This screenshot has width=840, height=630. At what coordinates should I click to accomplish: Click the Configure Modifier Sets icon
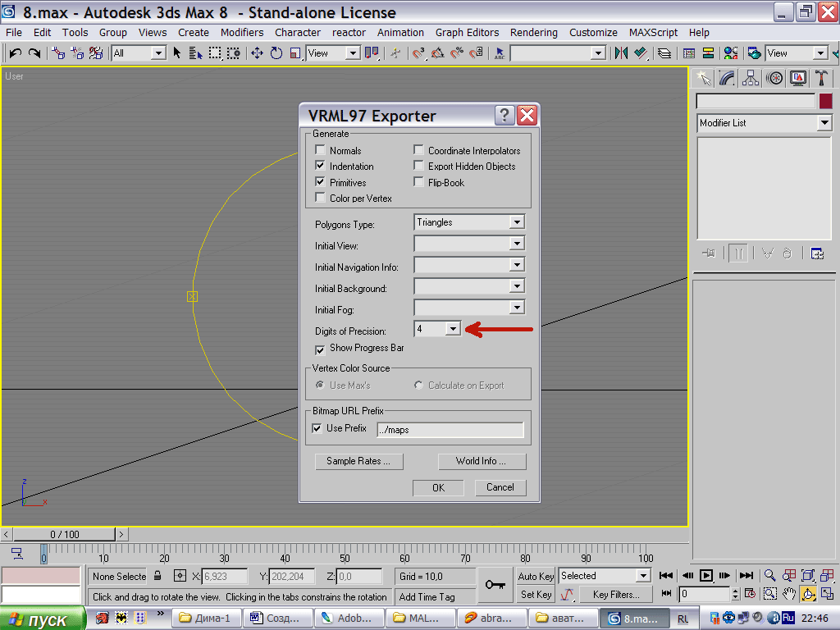tap(817, 253)
